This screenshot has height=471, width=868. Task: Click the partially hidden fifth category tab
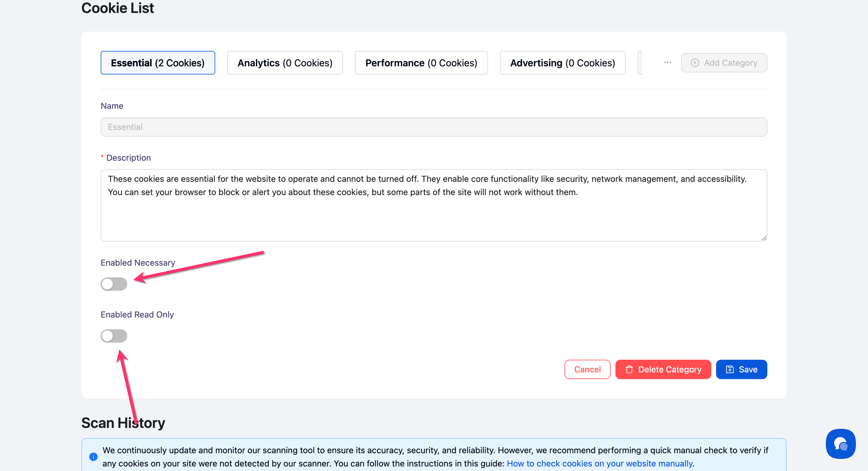[x=640, y=63]
